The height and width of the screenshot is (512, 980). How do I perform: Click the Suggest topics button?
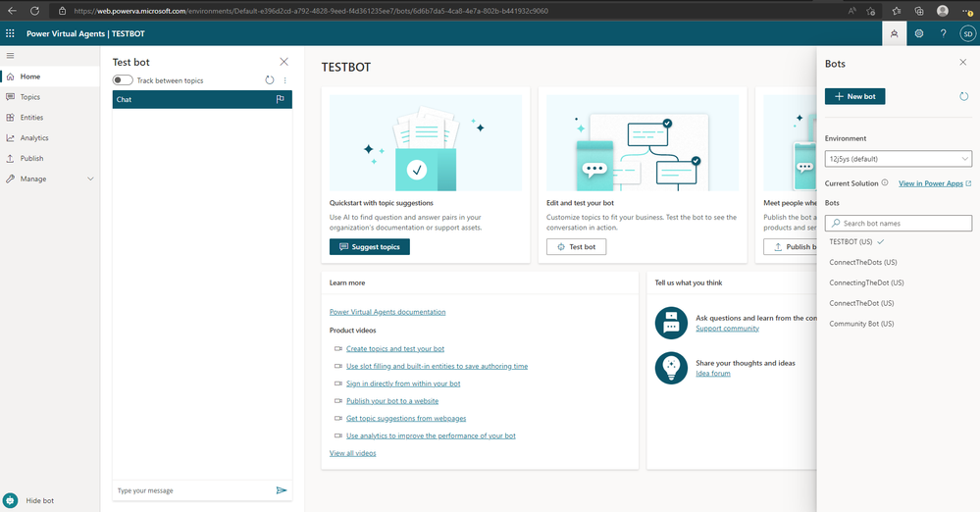[370, 247]
